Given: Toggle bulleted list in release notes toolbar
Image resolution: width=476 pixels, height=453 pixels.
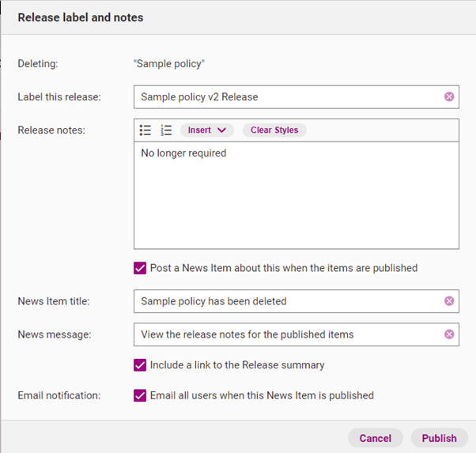Looking at the screenshot, I should (x=145, y=130).
